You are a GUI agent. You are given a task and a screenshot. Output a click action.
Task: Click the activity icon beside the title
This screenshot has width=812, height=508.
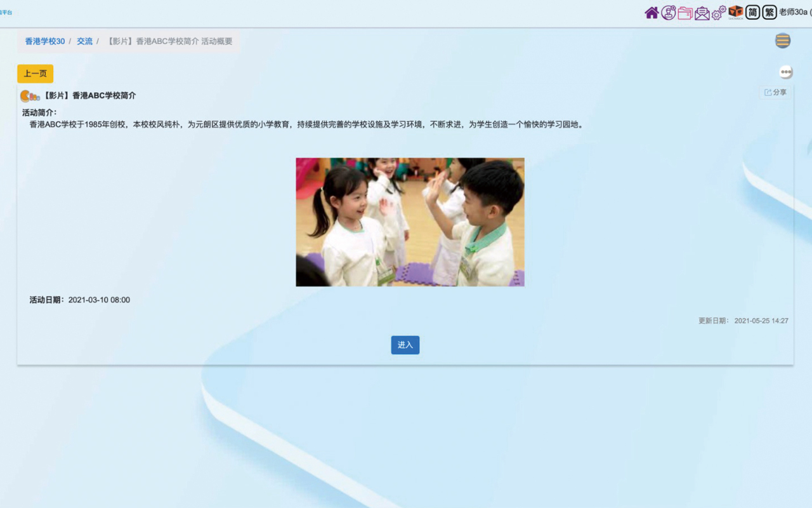tap(30, 96)
